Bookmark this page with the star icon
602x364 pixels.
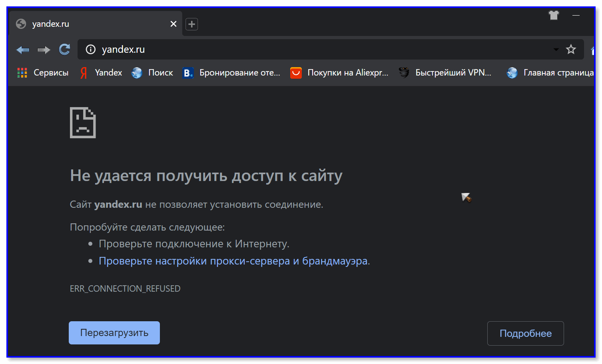coord(571,49)
